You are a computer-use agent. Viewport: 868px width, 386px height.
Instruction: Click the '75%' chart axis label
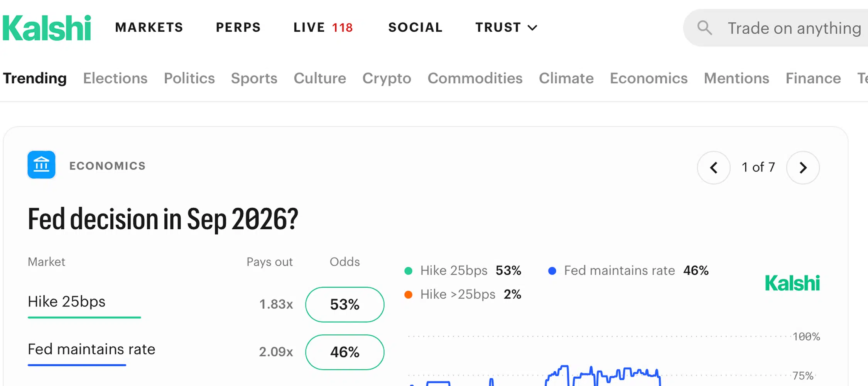(x=803, y=376)
